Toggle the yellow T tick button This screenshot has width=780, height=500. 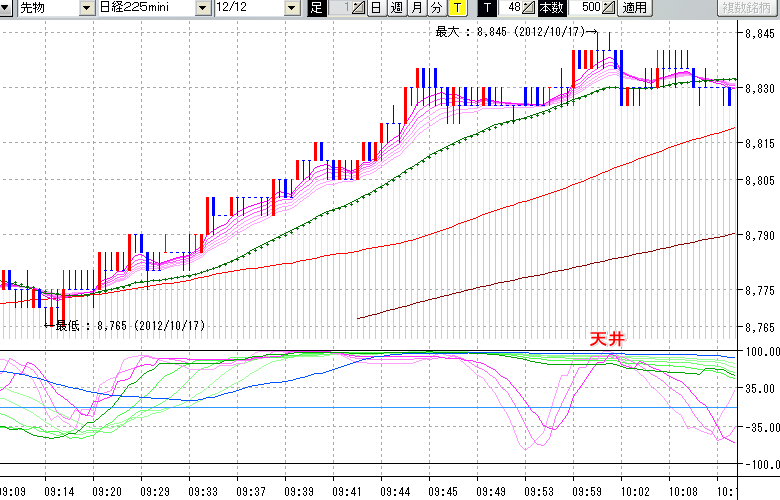[456, 8]
